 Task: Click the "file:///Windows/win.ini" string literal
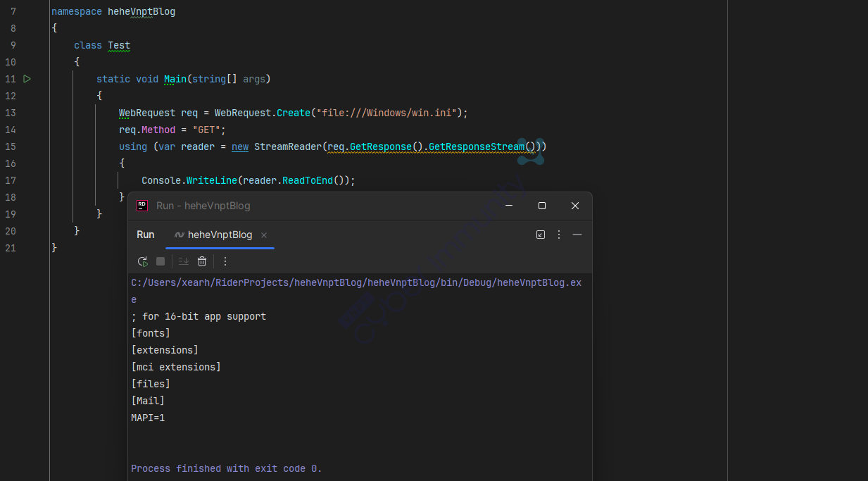[x=389, y=113]
